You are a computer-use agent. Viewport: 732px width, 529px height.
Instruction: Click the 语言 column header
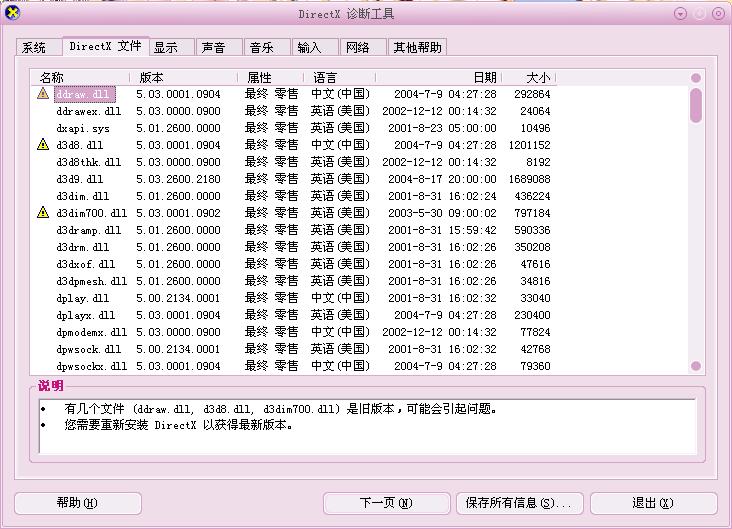point(339,77)
